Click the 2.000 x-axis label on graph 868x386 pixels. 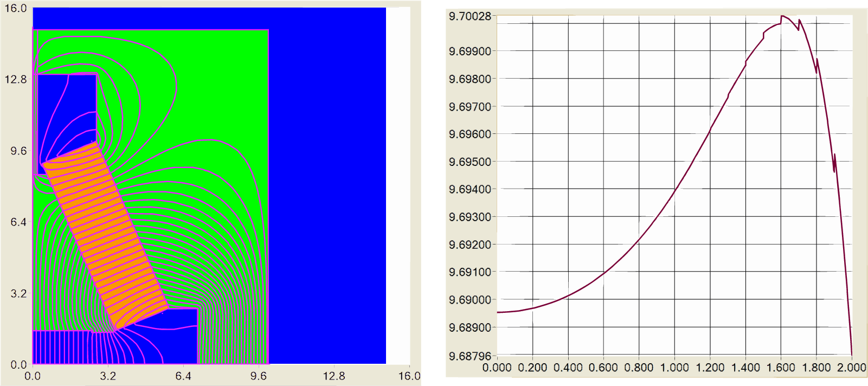[852, 368]
